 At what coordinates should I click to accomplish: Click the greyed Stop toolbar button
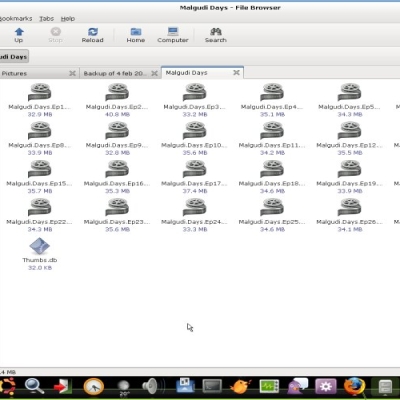tap(55, 35)
